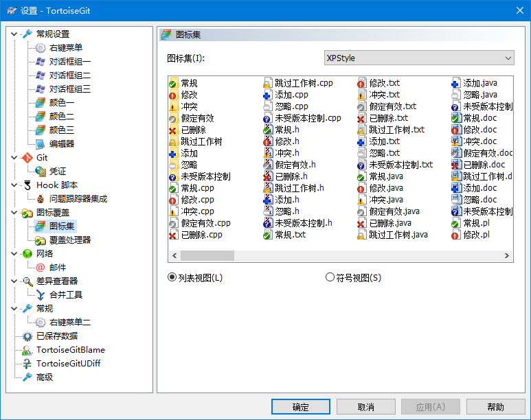The image size is (531, 420).
Task: Click the gear icon beside 已保存数据
Action: click(x=27, y=336)
